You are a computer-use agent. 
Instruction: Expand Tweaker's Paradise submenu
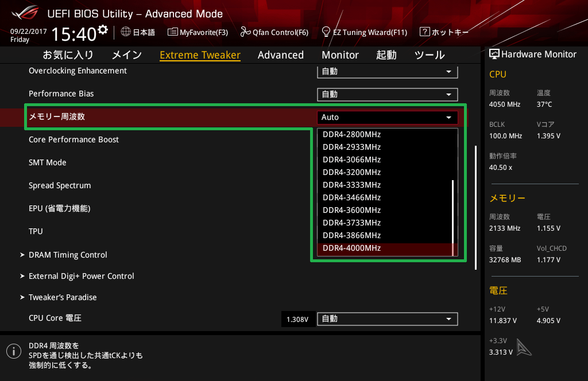(x=63, y=297)
